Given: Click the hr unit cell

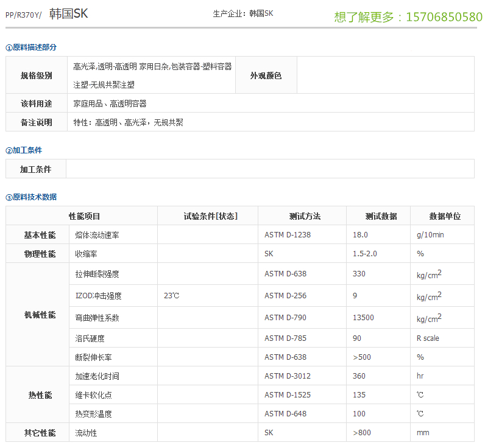Looking at the screenshot, I should pyautogui.click(x=442, y=376).
